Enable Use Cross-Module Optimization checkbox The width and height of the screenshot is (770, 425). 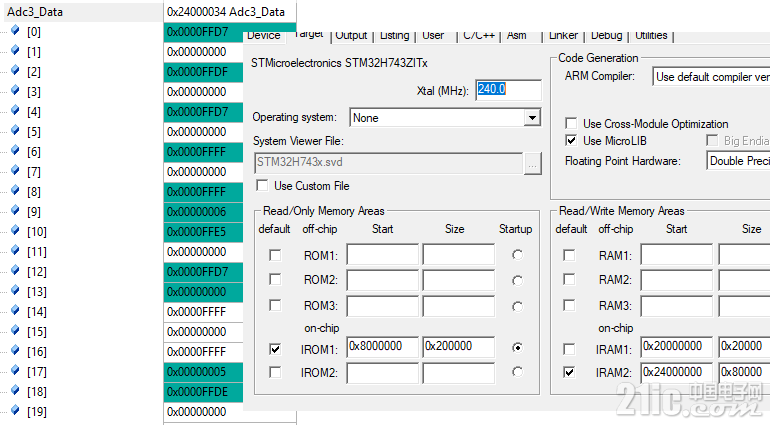(571, 123)
